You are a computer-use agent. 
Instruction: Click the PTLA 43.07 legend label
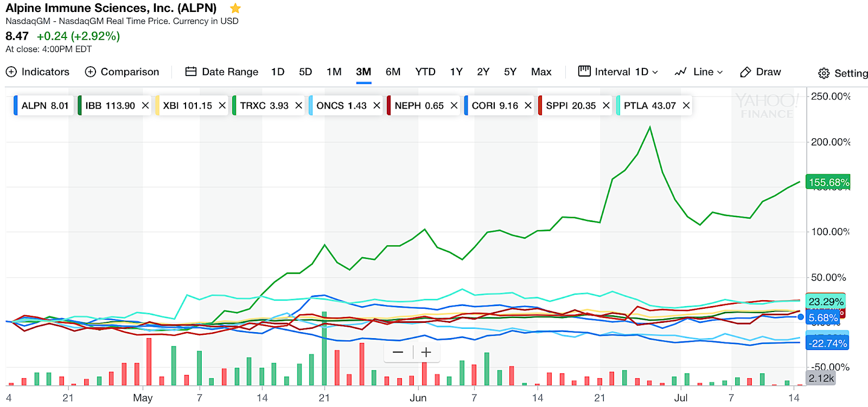click(649, 105)
